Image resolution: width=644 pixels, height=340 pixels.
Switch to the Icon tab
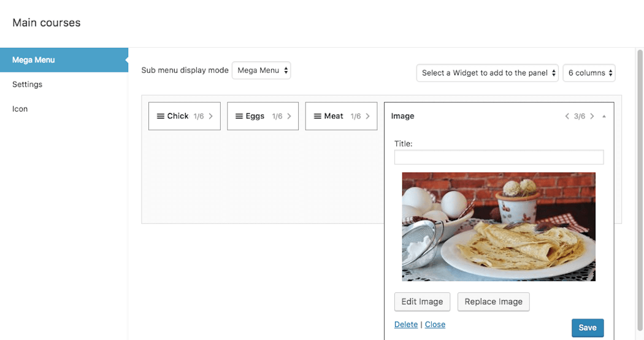coord(20,109)
